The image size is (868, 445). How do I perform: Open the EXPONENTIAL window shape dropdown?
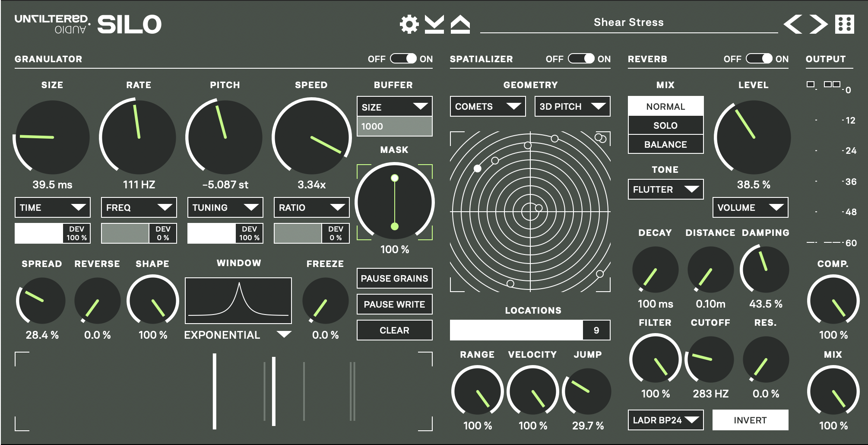(x=235, y=335)
